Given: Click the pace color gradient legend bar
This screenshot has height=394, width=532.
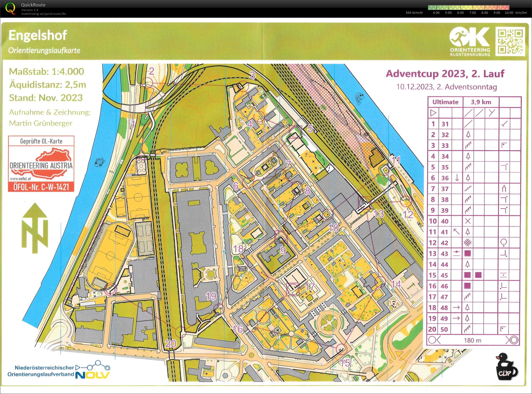Looking at the screenshot, I should (x=469, y=8).
